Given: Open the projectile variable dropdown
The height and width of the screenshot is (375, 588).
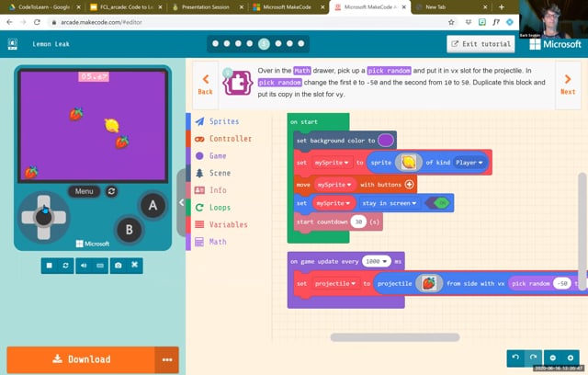Looking at the screenshot, I should pos(334,283).
